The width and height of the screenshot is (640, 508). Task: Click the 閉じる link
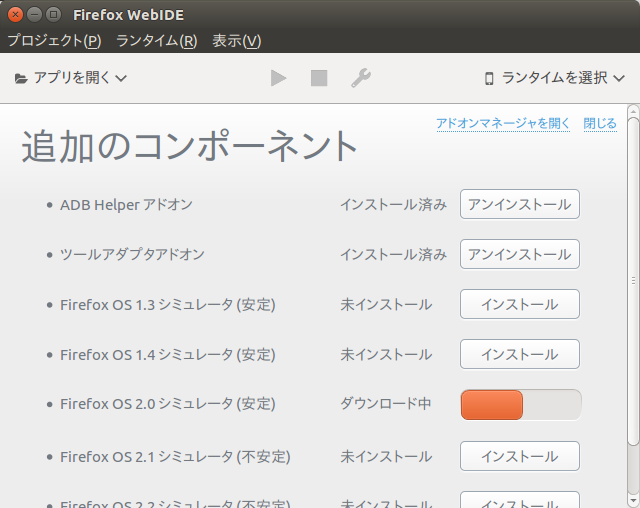click(600, 123)
